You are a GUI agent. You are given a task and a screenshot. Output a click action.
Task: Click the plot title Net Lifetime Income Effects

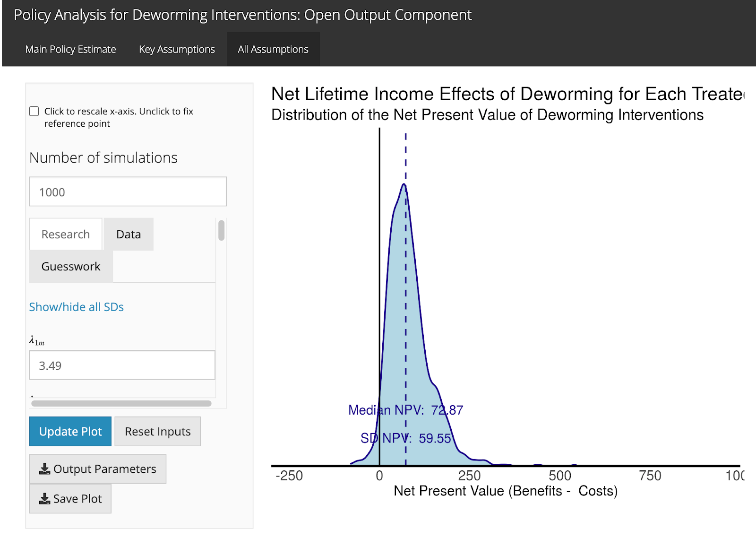508,94
